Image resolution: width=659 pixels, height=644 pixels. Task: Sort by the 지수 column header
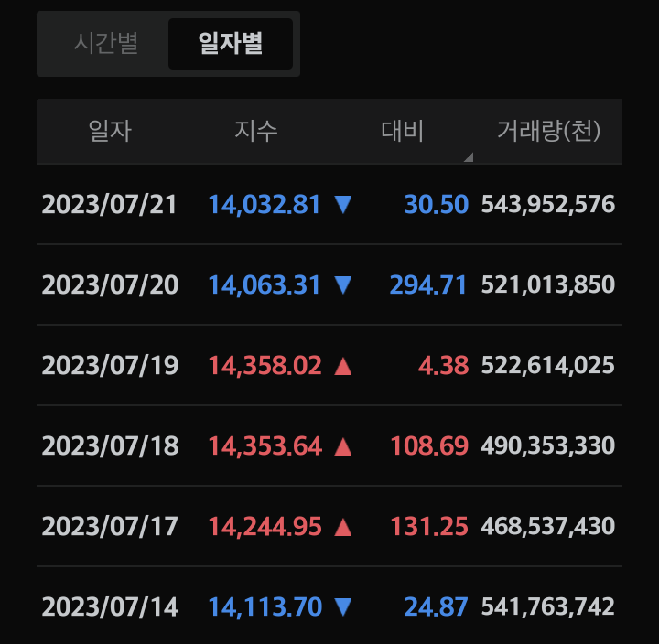coord(256,131)
